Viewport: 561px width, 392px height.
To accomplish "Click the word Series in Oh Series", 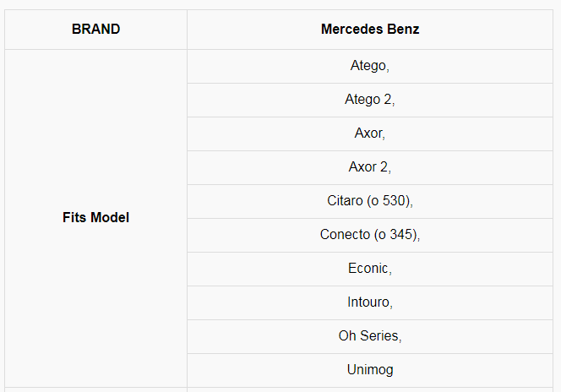I will (379, 336).
